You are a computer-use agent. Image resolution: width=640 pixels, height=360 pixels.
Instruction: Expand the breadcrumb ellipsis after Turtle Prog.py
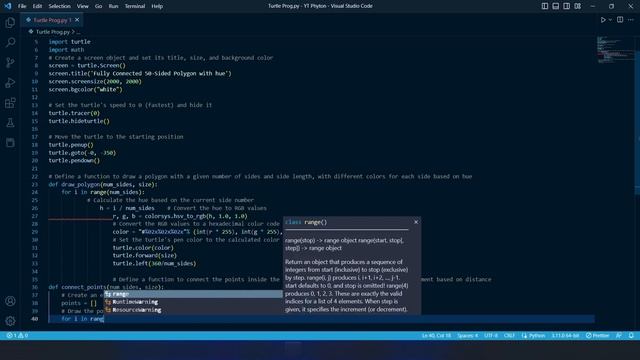[78, 32]
